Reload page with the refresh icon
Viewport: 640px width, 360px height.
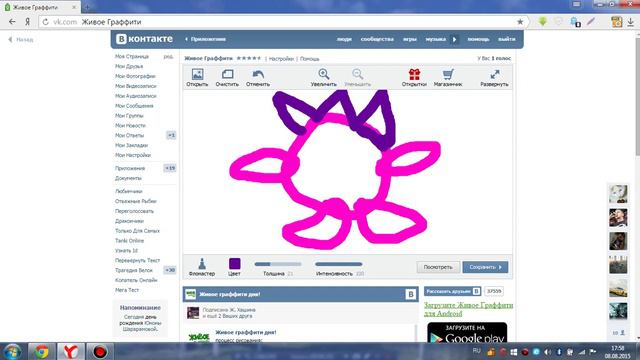click(46, 22)
